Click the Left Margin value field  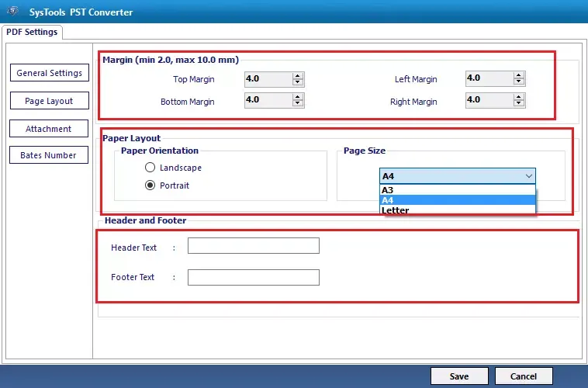[x=489, y=78]
